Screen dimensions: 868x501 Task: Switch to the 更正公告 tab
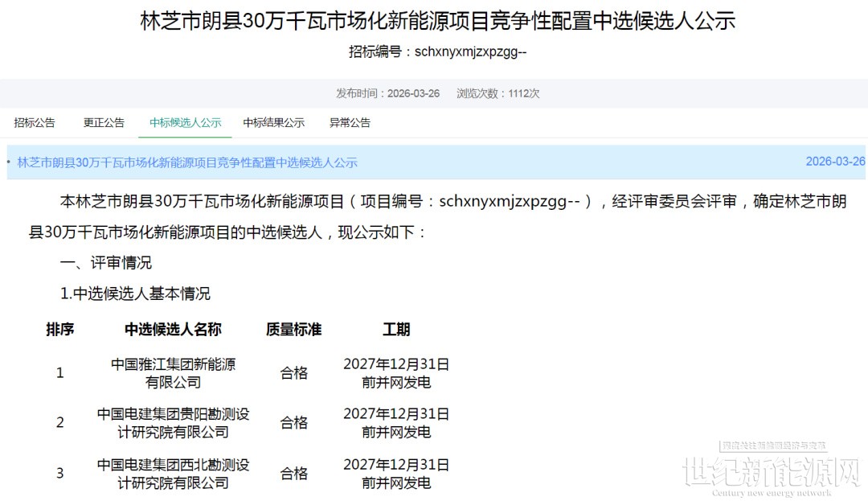pos(104,123)
